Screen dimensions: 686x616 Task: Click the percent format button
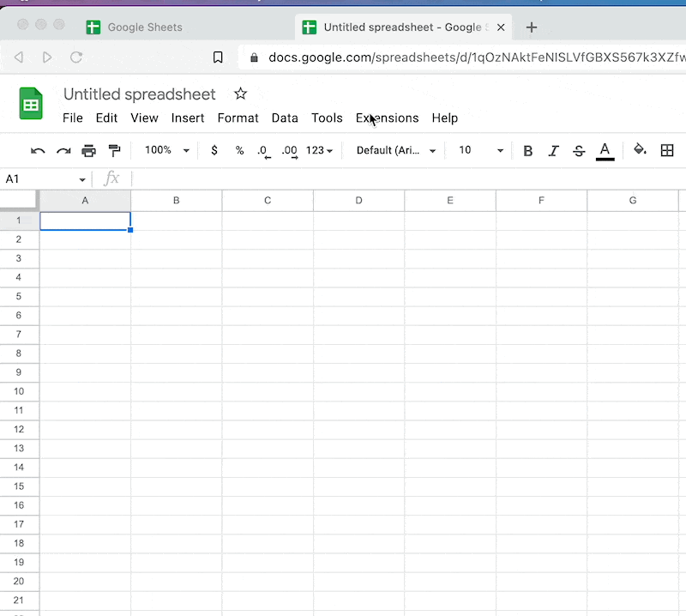coord(239,150)
